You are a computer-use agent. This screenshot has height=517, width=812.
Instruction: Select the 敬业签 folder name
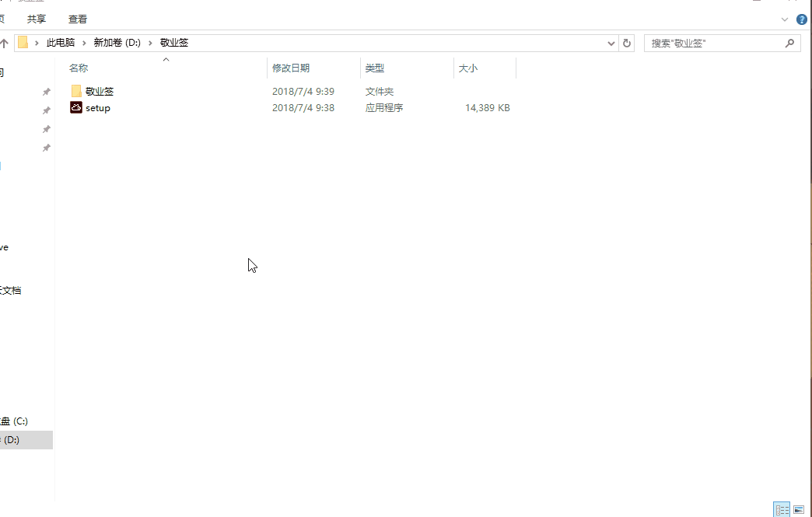click(100, 92)
